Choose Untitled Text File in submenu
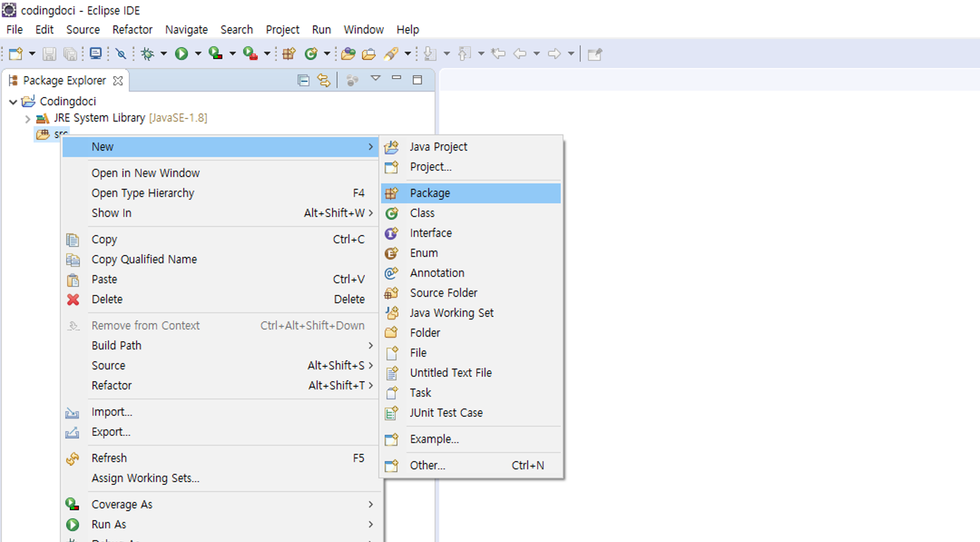Image resolution: width=980 pixels, height=542 pixels. [x=471, y=373]
